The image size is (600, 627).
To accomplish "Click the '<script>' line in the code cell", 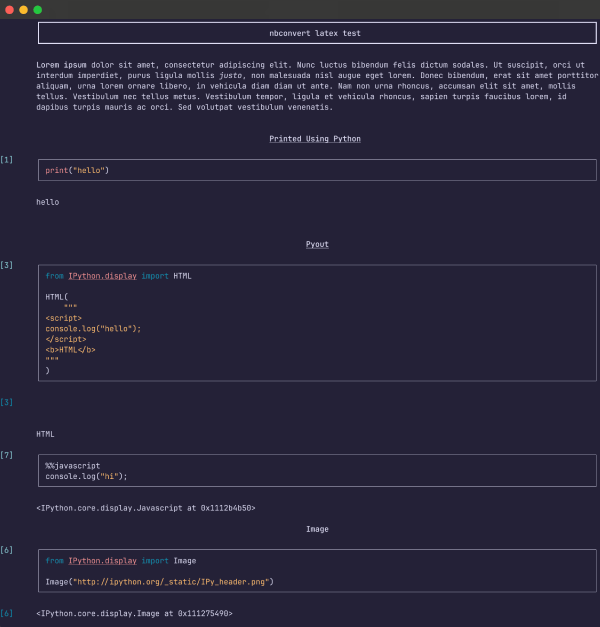I will (64, 318).
